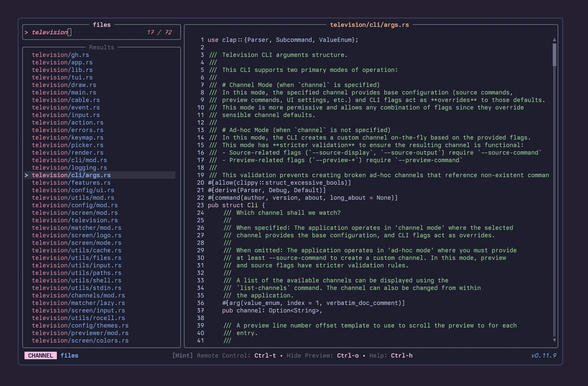The width and height of the screenshot is (588, 386).
Task: Click the files channel name in status bar
Action: point(69,356)
